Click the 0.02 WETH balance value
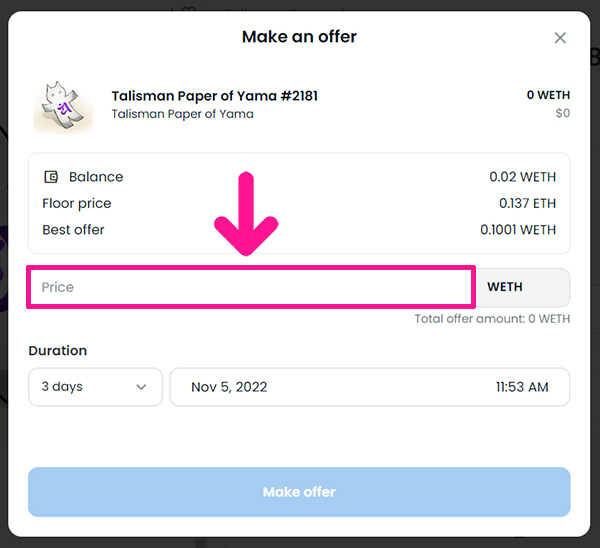The height and width of the screenshot is (548, 600). click(523, 177)
